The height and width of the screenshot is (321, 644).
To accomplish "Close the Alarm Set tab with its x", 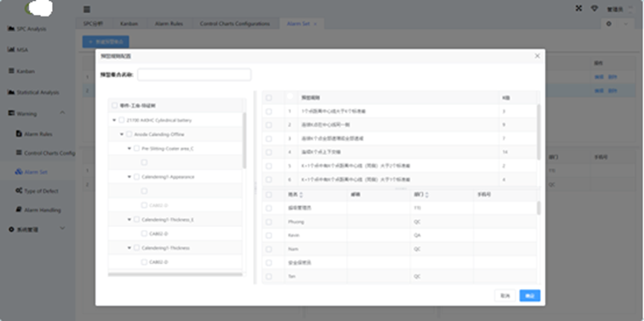I will pyautogui.click(x=315, y=24).
